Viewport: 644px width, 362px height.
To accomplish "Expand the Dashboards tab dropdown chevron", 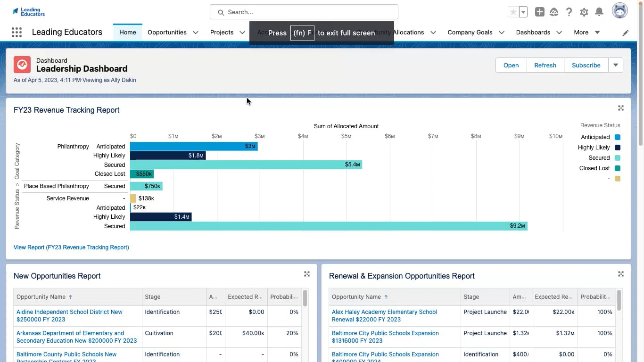I will click(559, 33).
